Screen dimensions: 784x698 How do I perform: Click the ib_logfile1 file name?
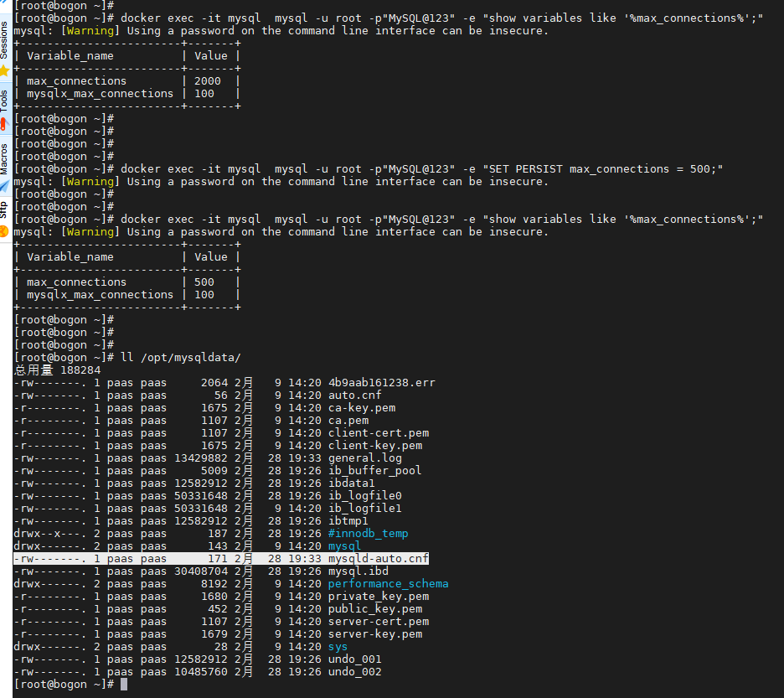[x=365, y=509]
